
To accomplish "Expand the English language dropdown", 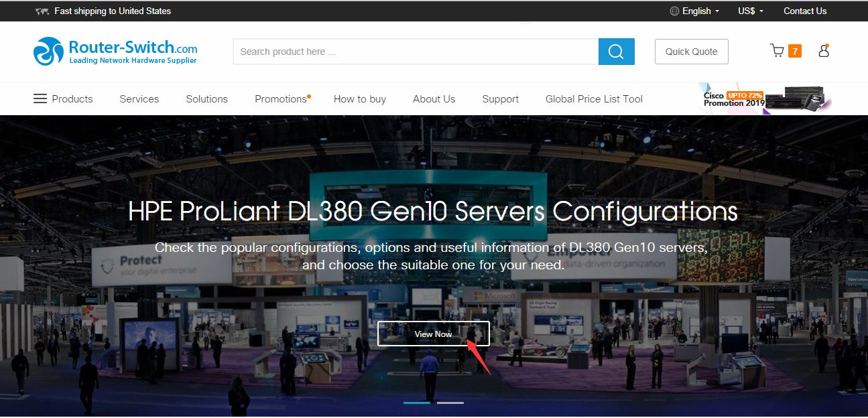I will 700,11.
